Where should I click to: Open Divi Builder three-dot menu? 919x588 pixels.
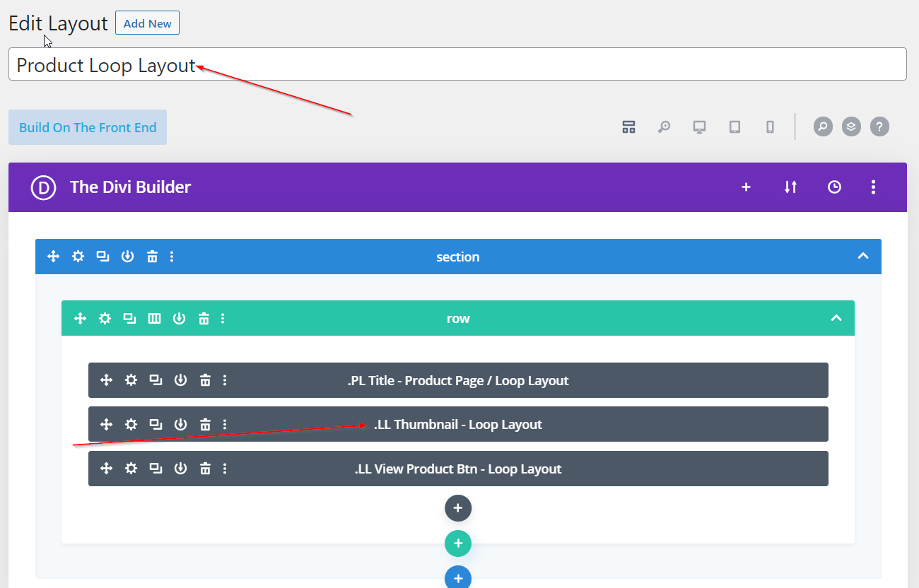pyautogui.click(x=873, y=187)
